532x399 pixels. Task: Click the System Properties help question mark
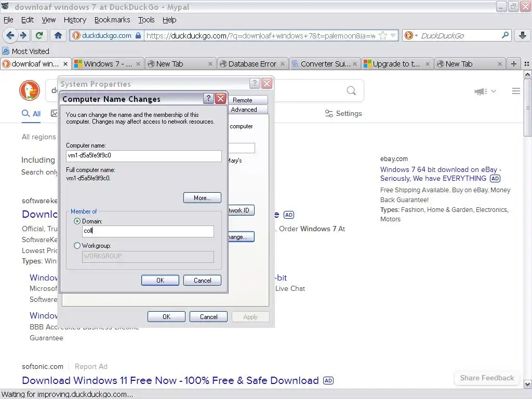[255, 84]
